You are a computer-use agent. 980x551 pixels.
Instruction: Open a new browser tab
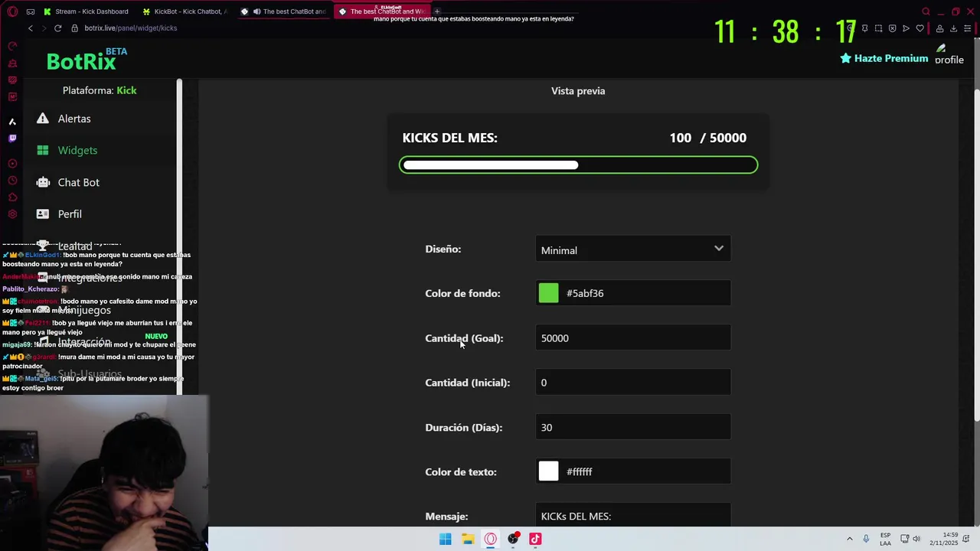(437, 11)
